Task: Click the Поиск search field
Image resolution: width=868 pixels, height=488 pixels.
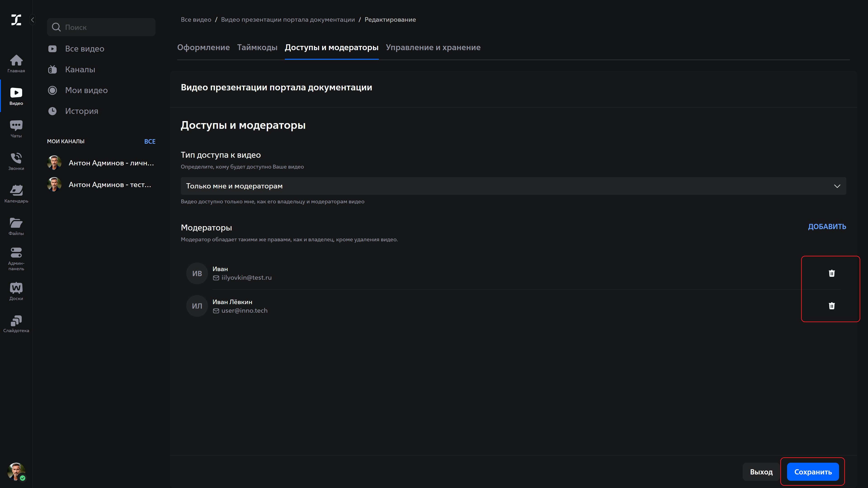Action: coord(101,27)
